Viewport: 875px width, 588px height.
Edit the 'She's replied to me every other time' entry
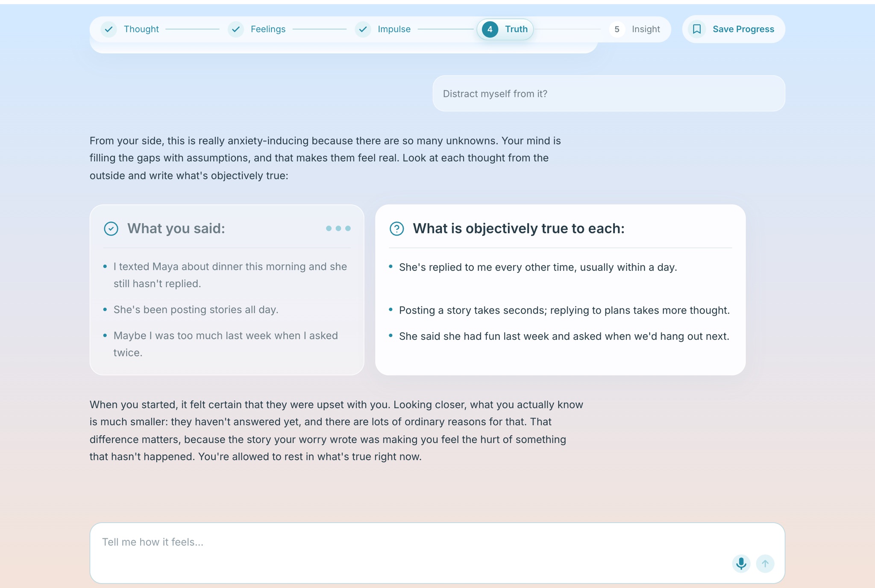[x=538, y=268]
